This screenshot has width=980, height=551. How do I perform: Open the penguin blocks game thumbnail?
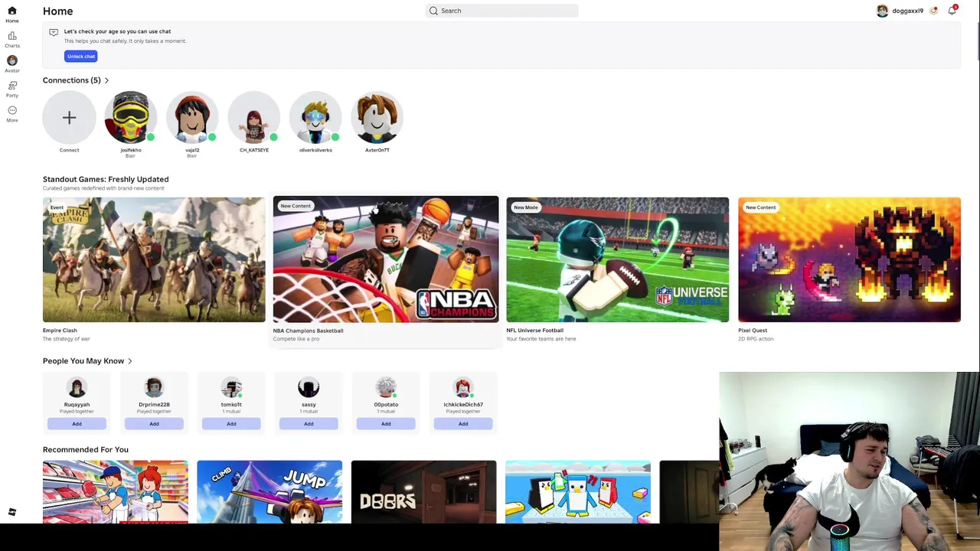click(578, 492)
